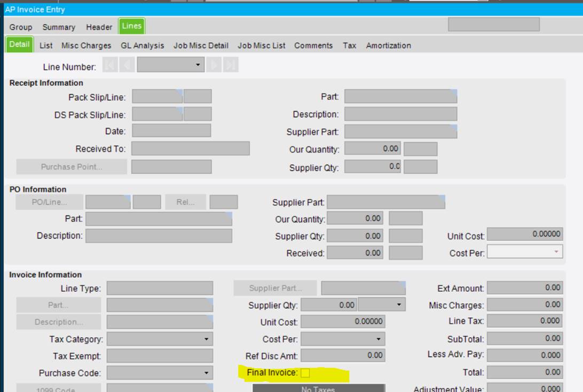The height and width of the screenshot is (392, 583).
Task: Click the Supplier Part... button
Action: (275, 288)
